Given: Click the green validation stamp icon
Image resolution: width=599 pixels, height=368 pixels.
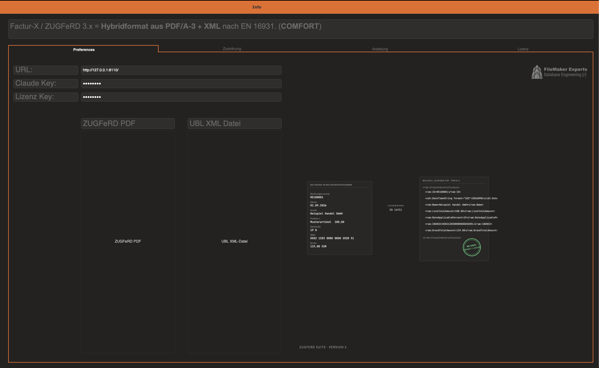Looking at the screenshot, I should coord(472,247).
